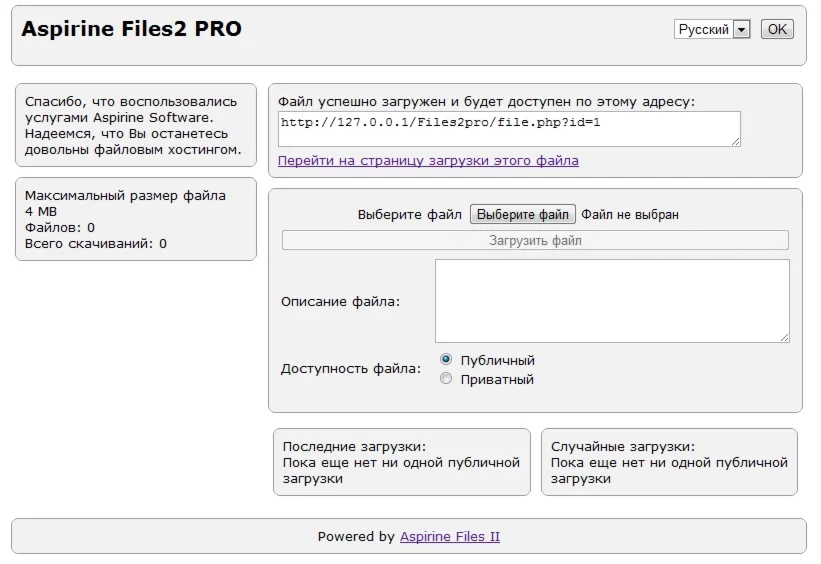The width and height of the screenshot is (821, 564).
Task: Click the 'Последние загрузки' panel heading
Action: click(x=354, y=447)
